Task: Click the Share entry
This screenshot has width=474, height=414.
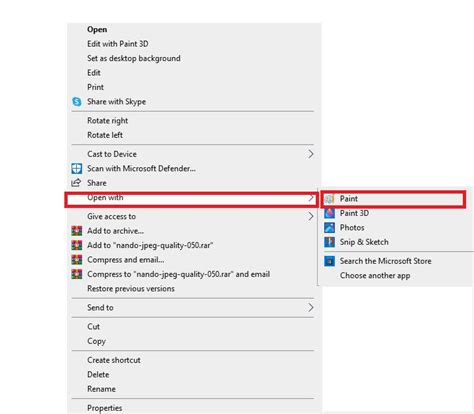Action: pos(97,183)
